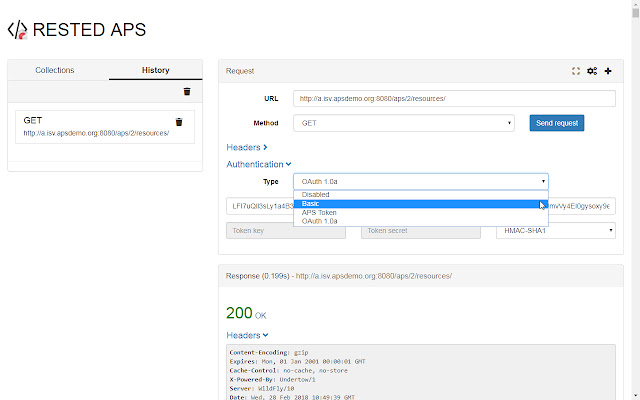Screen dimensions: 640x400
Task: Expand the request Headers section
Action: [246, 147]
